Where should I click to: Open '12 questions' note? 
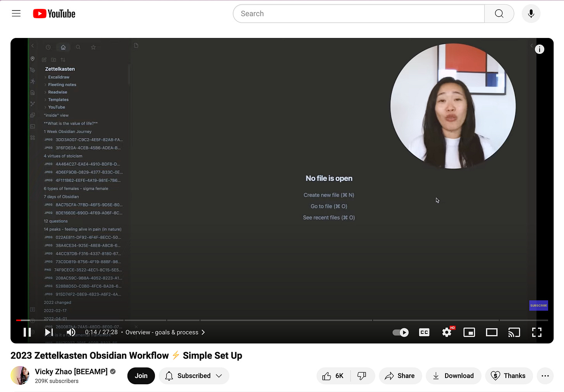pos(56,221)
